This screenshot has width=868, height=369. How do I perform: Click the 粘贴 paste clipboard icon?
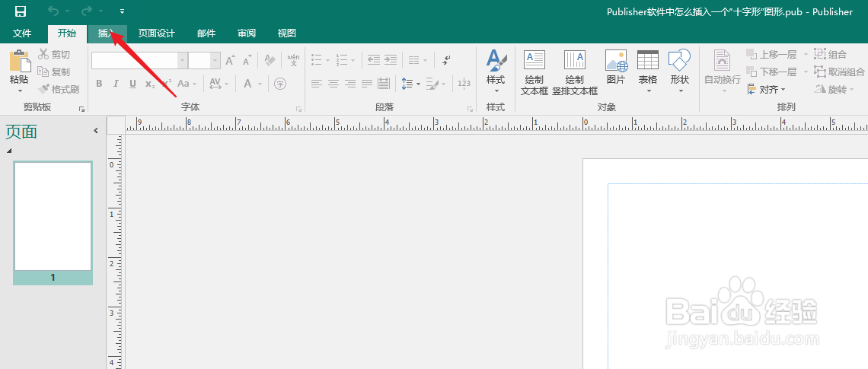click(x=19, y=61)
